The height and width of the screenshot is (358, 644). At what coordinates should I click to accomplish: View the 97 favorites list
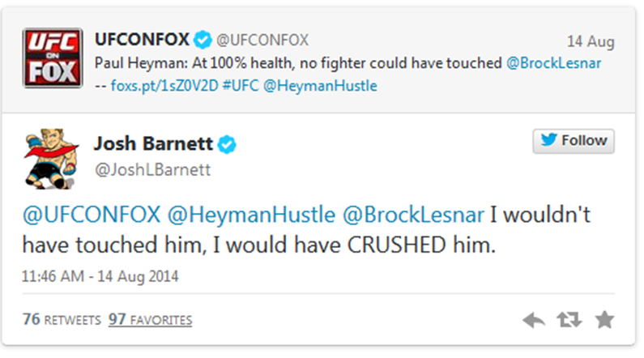150,320
